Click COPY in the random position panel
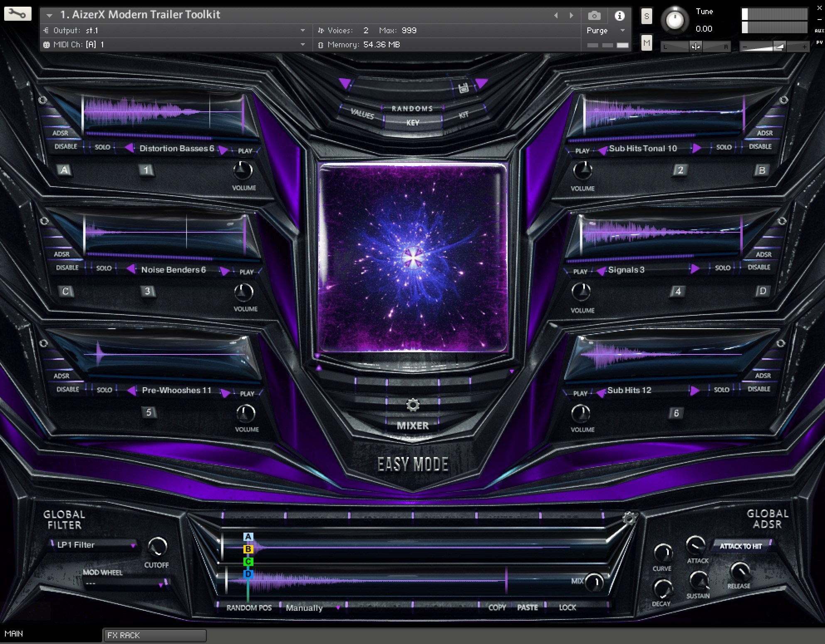This screenshot has height=644, width=825. coord(497,607)
